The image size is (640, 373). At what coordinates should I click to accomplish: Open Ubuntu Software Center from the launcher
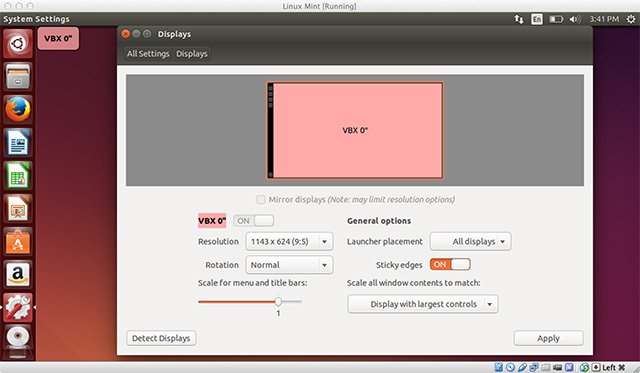(x=18, y=242)
